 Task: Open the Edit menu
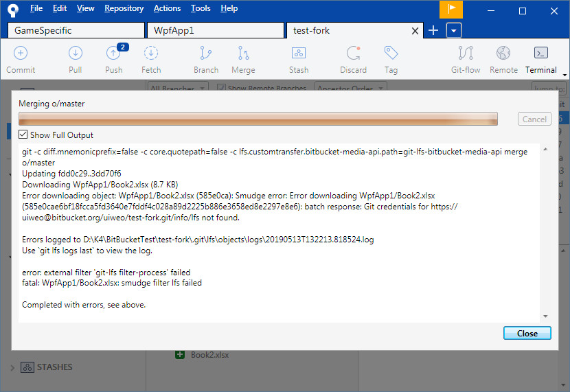pyautogui.click(x=60, y=8)
